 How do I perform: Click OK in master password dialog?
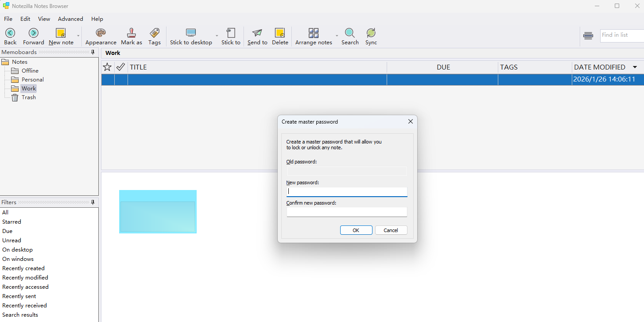tap(356, 230)
